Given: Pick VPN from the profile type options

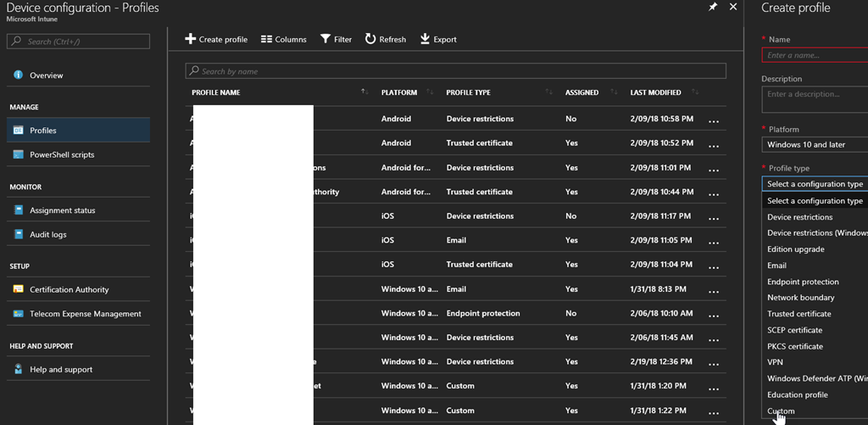Looking at the screenshot, I should [775, 362].
